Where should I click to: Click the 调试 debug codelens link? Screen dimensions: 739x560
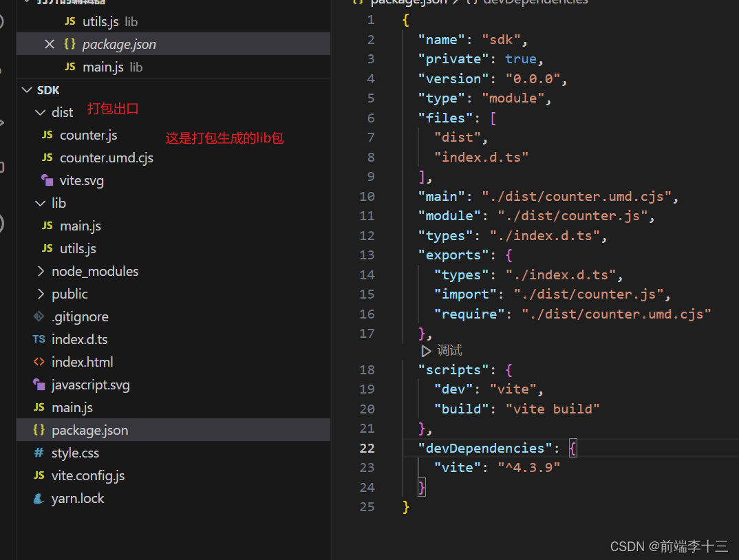449,350
